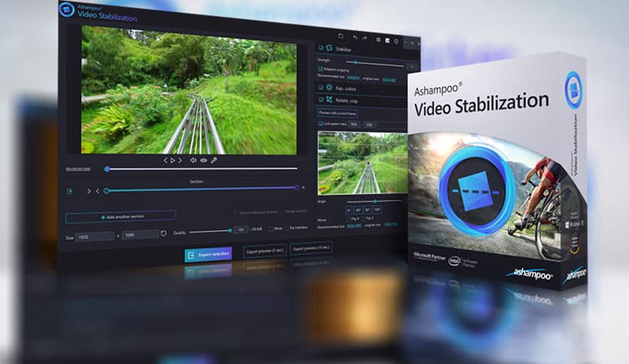This screenshot has width=629, height=364.
Task: Click Export preview (5 sec.) button
Action: pyautogui.click(x=265, y=251)
